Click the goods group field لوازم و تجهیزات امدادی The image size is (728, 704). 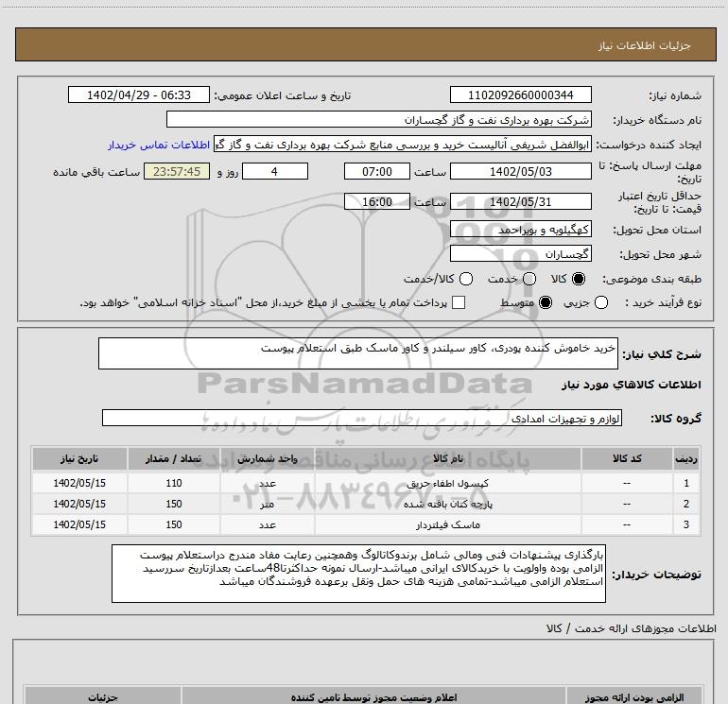362,418
